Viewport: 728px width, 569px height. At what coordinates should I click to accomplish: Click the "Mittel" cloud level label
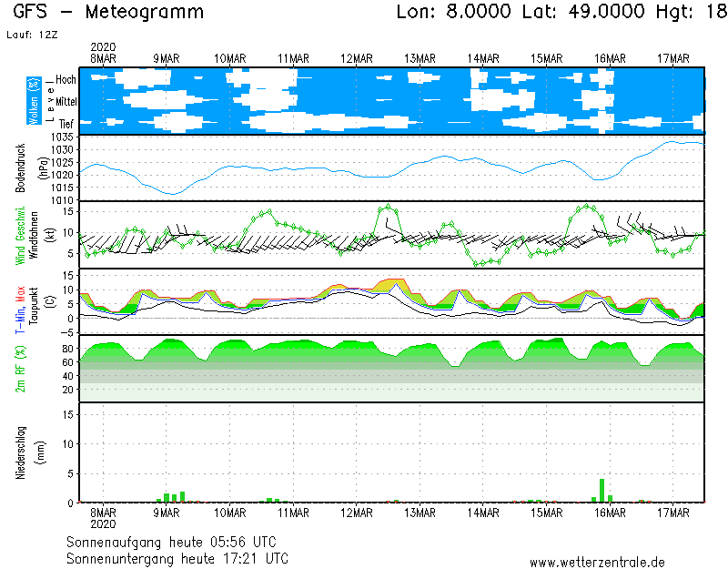pyautogui.click(x=66, y=101)
